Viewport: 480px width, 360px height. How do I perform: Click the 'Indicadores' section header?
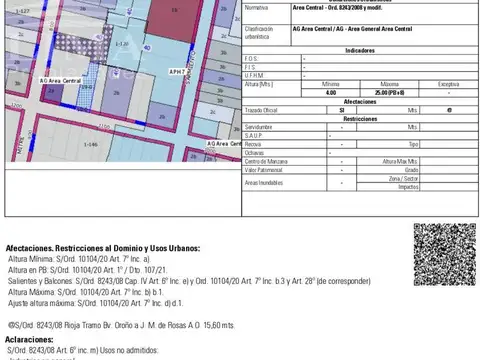[x=360, y=51]
